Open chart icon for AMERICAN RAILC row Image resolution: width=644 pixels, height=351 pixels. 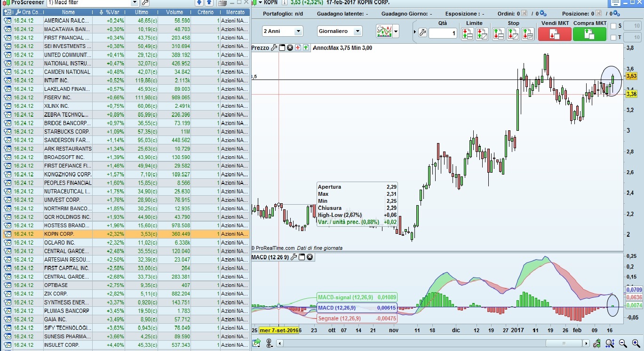8,21
